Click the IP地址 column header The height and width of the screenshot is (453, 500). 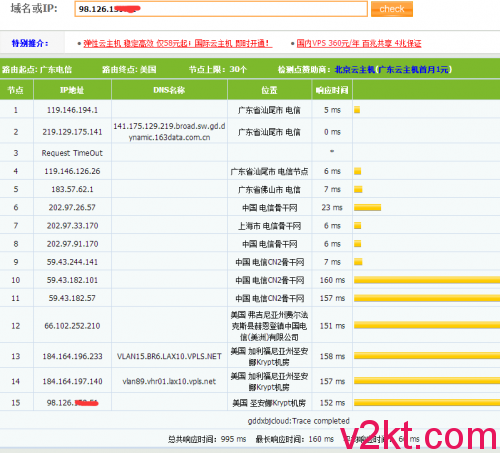[72, 90]
